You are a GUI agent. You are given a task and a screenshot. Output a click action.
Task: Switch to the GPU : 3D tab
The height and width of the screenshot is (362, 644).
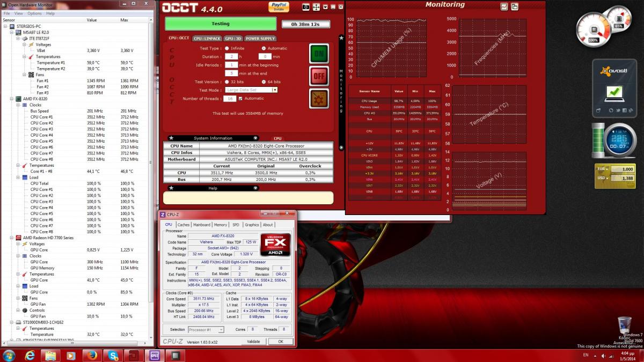233,39
